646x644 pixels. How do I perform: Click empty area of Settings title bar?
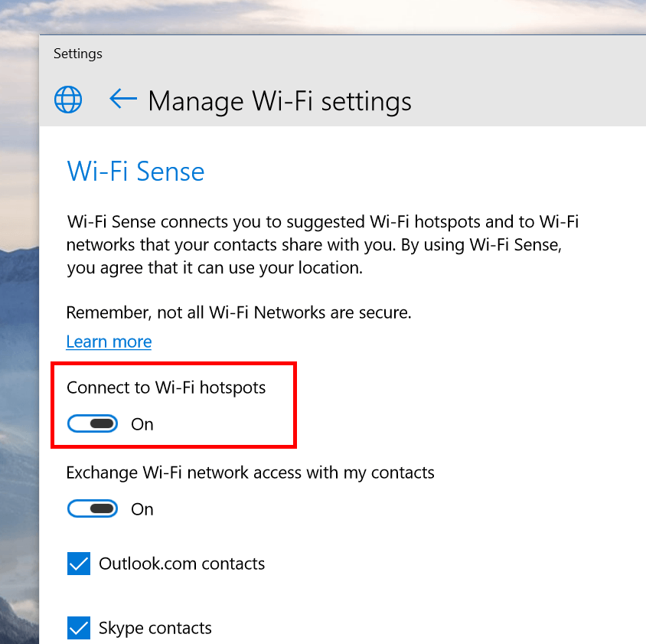click(370, 54)
